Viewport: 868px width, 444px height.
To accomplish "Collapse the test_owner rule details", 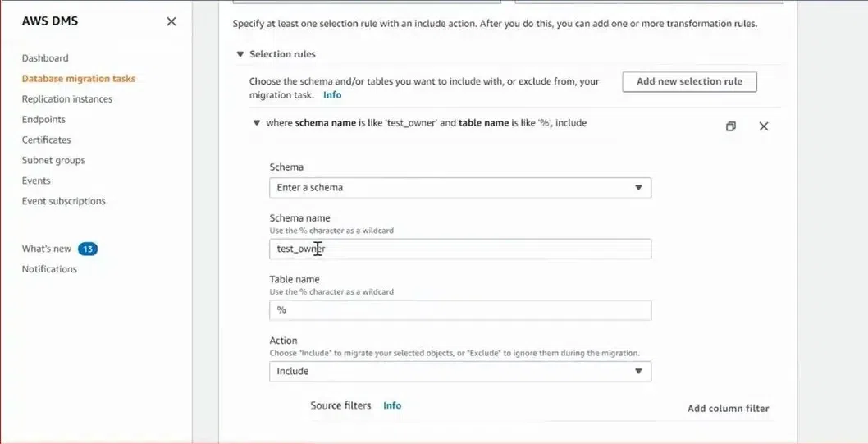I will click(x=256, y=123).
